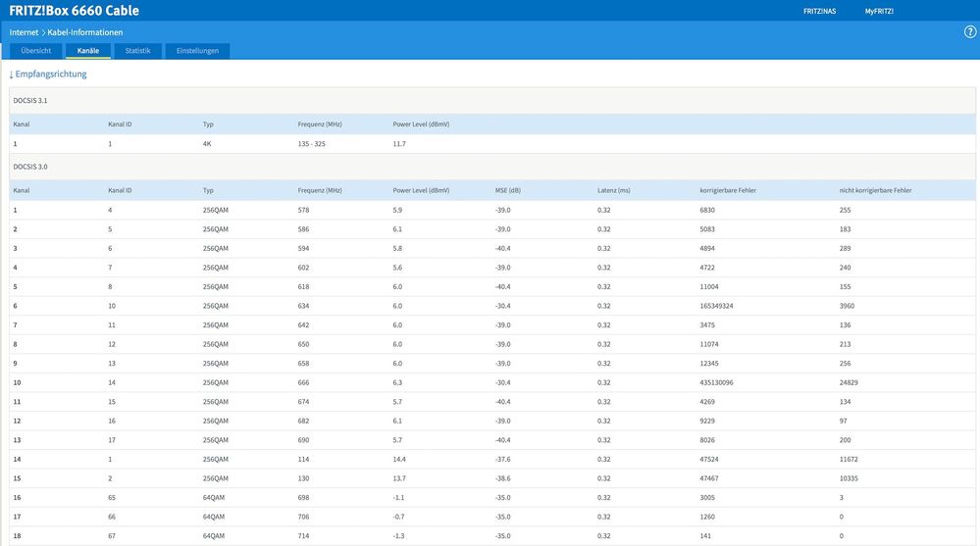The image size is (980, 546).
Task: Click the power level value 14.4
Action: click(399, 459)
